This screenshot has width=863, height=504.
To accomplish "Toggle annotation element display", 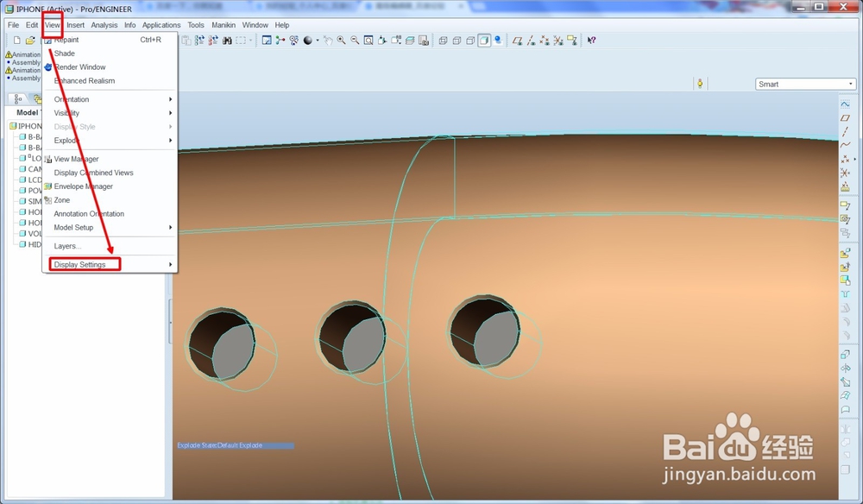I will [x=572, y=41].
